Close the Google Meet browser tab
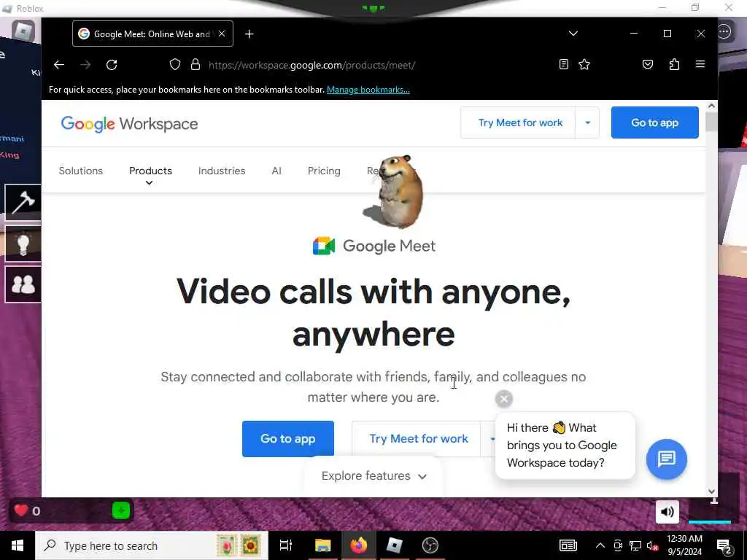The height and width of the screenshot is (560, 747). tap(222, 34)
